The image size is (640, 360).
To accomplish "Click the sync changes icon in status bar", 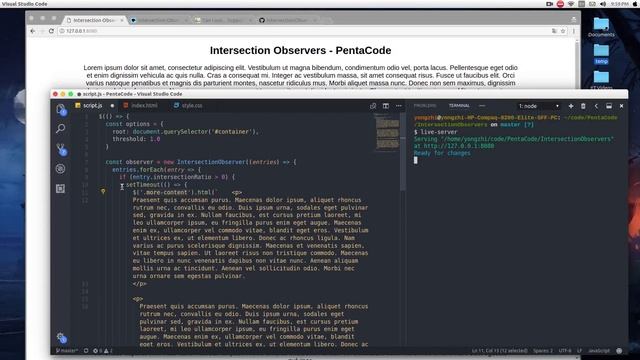I will (x=86, y=351).
